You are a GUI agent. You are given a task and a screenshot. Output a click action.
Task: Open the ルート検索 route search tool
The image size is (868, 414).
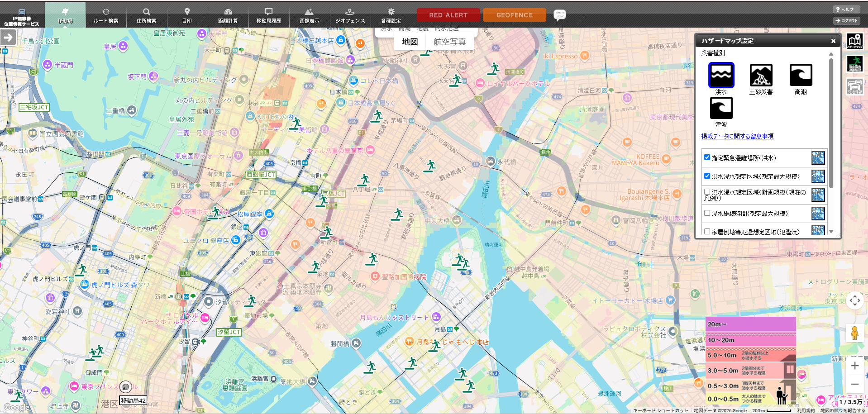pyautogui.click(x=106, y=15)
